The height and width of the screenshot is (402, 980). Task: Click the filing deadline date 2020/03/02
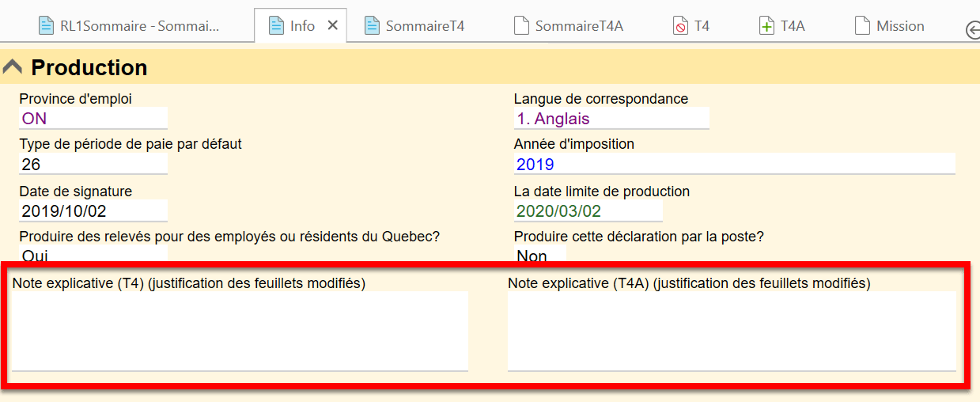point(588,211)
